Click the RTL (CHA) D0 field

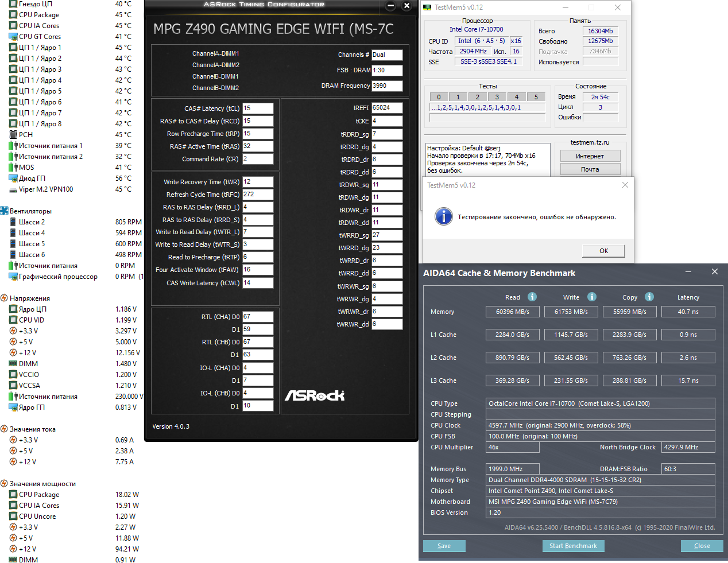click(x=258, y=317)
